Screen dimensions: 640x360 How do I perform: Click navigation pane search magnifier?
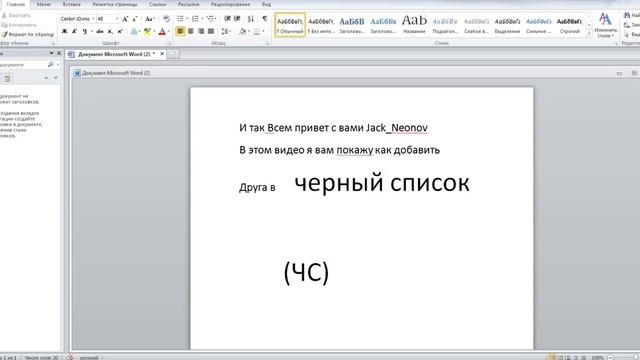[51, 64]
